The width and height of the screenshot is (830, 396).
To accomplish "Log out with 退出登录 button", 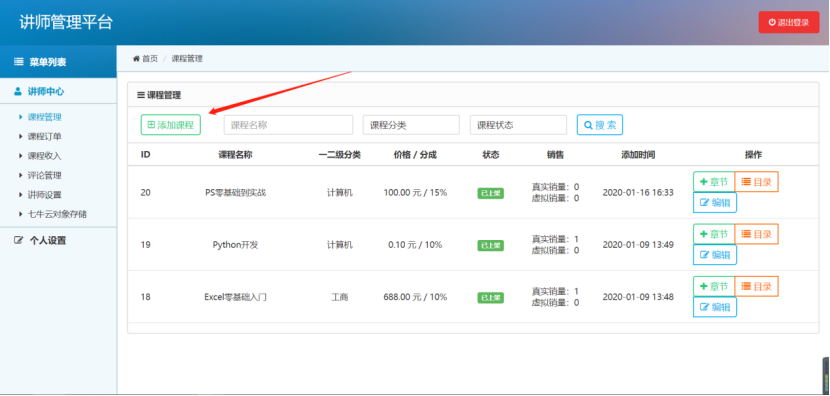I will pyautogui.click(x=789, y=22).
